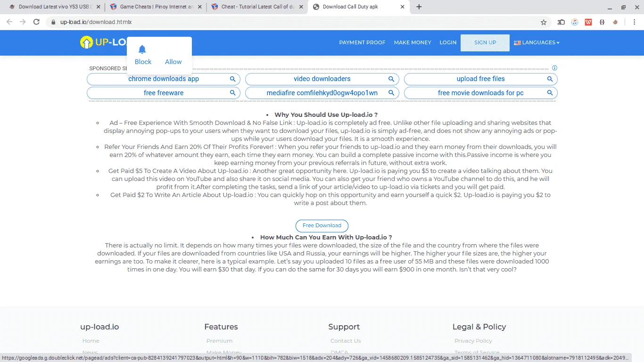This screenshot has height=362, width=644.
Task: Go back using the browser back arrow
Action: 9,22
